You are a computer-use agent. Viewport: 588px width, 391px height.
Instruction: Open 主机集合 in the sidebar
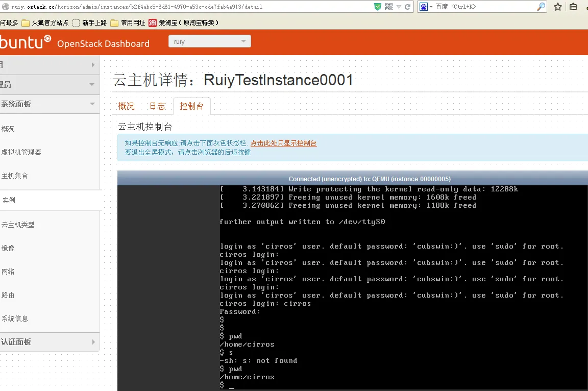click(x=14, y=176)
